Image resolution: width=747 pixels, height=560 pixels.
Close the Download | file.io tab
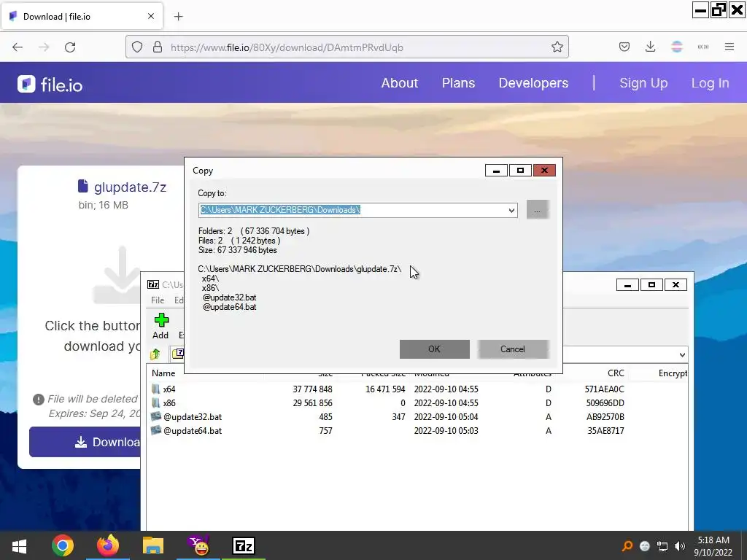[x=151, y=16]
